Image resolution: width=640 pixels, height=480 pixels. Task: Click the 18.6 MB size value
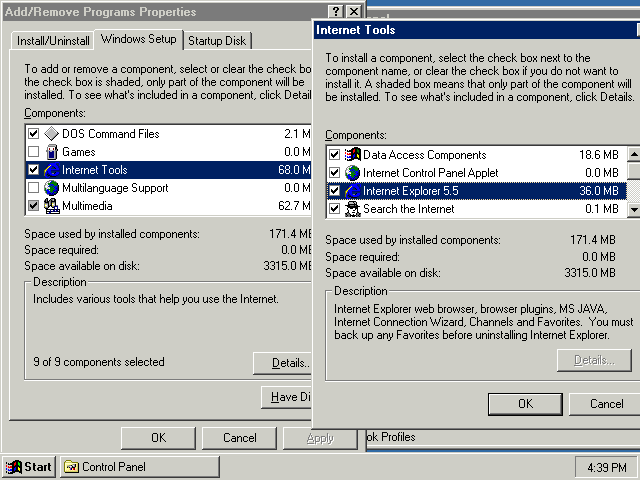[x=599, y=155]
